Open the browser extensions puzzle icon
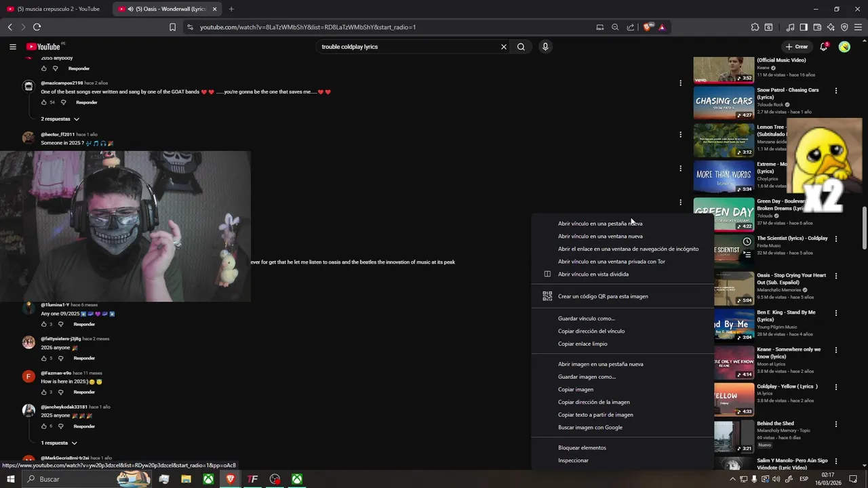This screenshot has height=488, width=868. [755, 27]
